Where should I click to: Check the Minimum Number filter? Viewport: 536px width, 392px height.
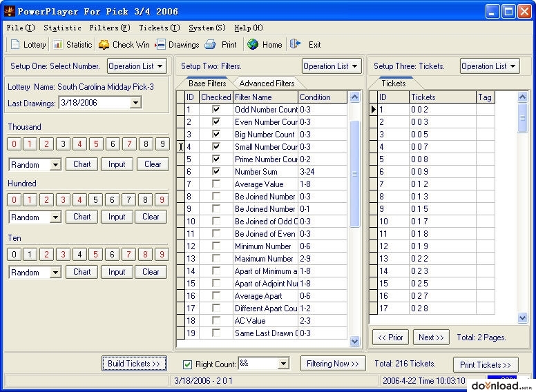tap(216, 246)
